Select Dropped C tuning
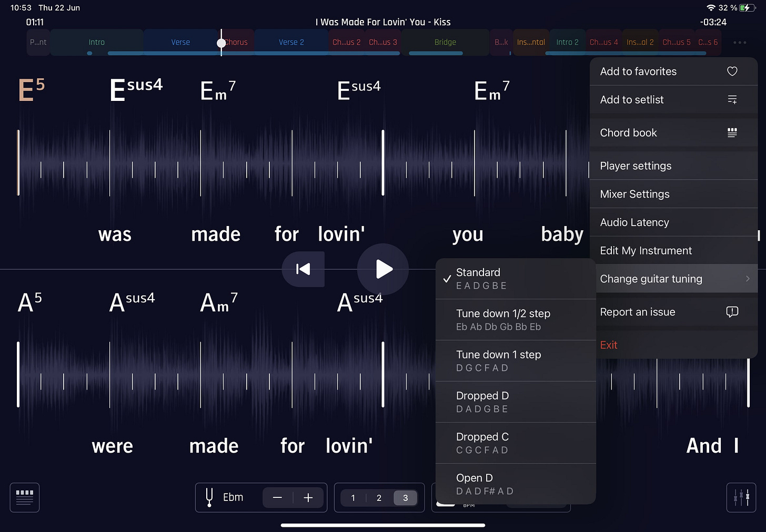Viewport: 766px width, 532px height. tap(516, 443)
